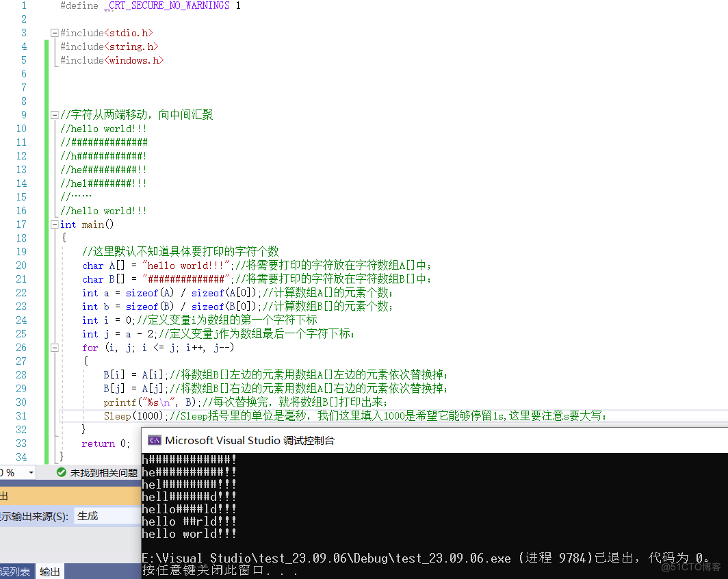
Task: Click the #include<windows.h> line
Action: tap(112, 60)
